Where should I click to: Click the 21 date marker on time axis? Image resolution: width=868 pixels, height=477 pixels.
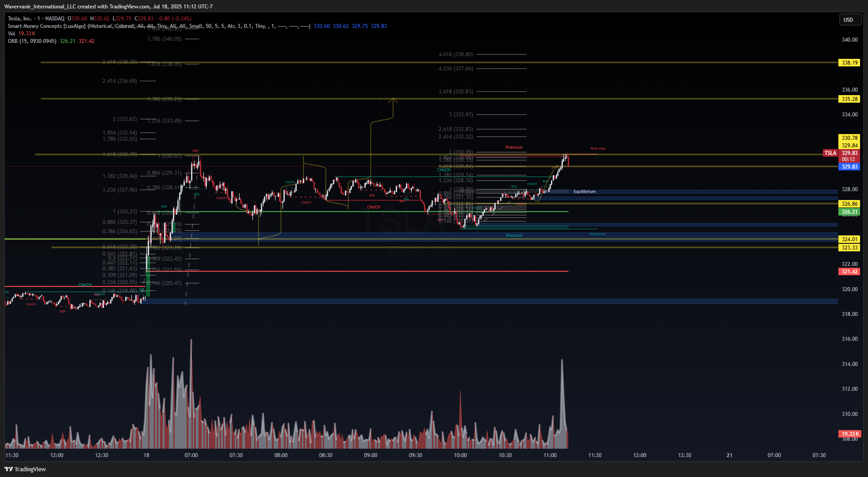pyautogui.click(x=729, y=455)
